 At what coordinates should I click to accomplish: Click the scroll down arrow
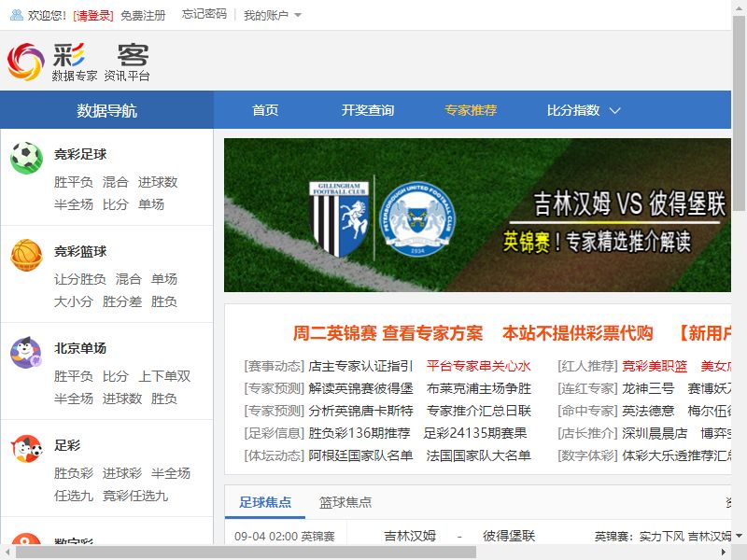(740, 536)
